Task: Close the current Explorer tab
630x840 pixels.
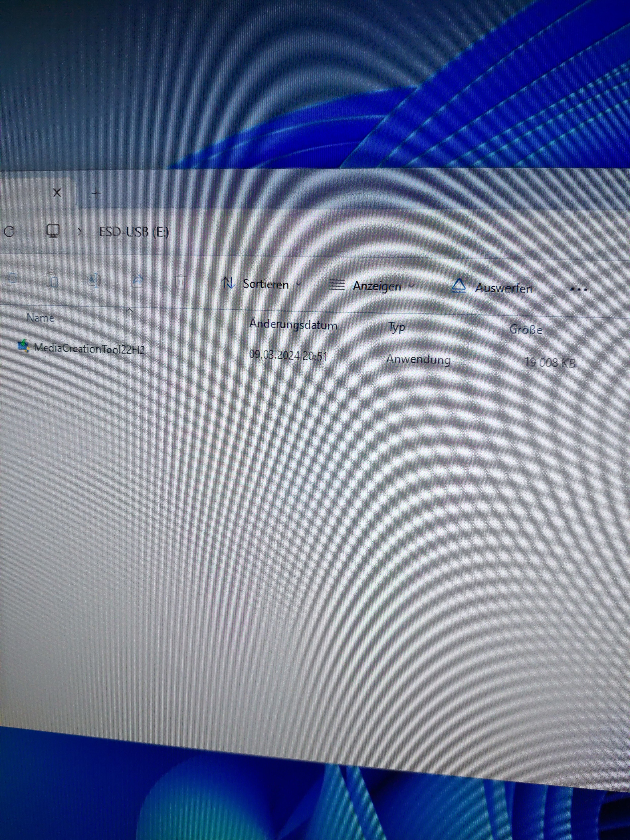Action: tap(57, 193)
